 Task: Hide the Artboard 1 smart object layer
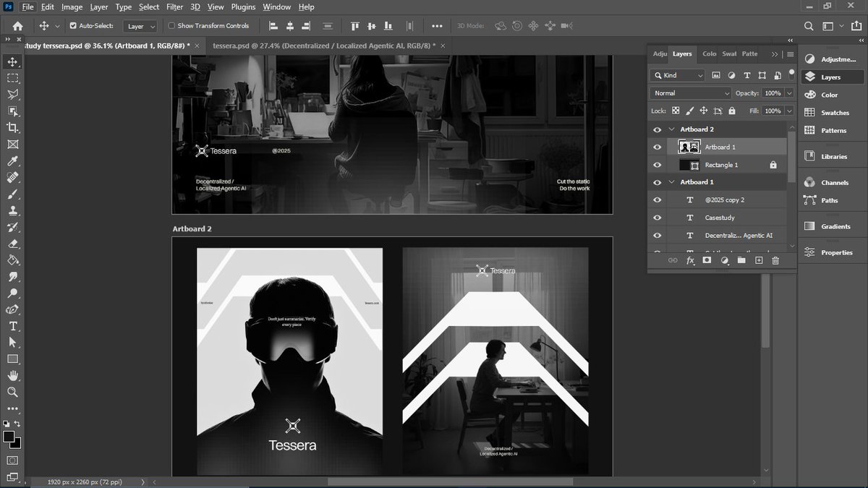click(657, 147)
